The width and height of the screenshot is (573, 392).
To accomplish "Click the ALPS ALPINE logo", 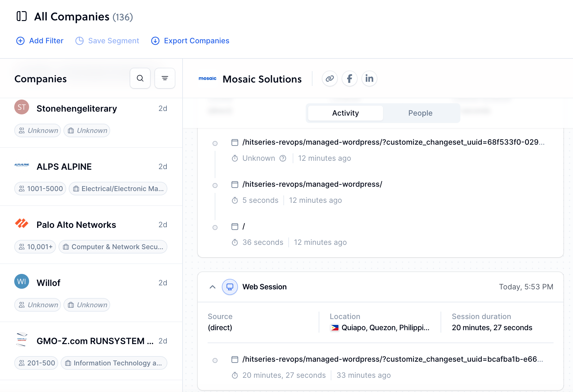I will 22,165.
